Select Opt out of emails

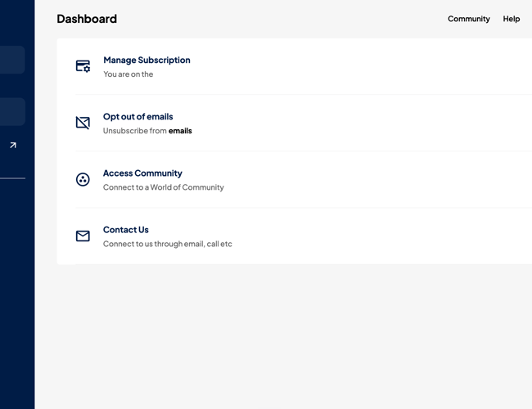[x=138, y=117]
